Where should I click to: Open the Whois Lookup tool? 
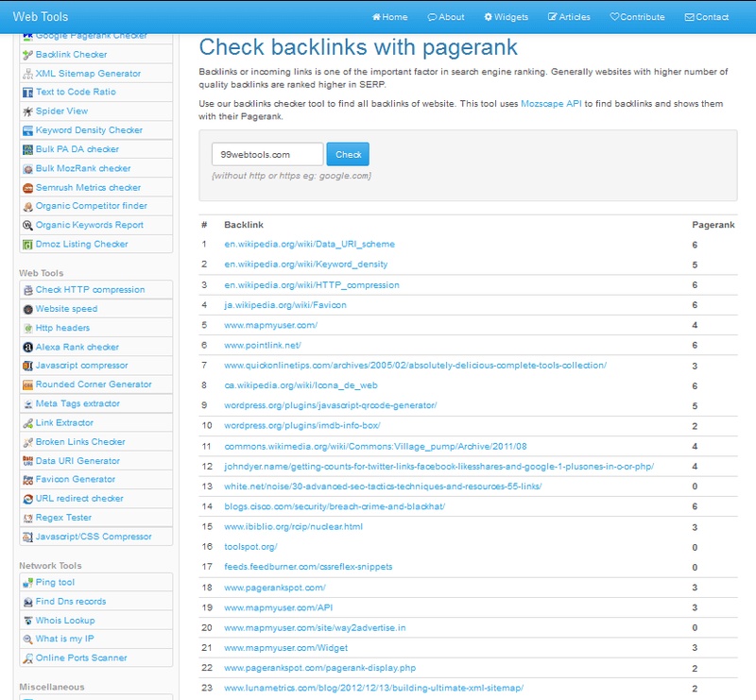click(x=68, y=621)
